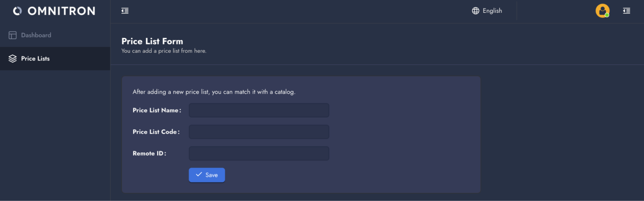Open the English language selector
644x201 pixels.
(492, 11)
